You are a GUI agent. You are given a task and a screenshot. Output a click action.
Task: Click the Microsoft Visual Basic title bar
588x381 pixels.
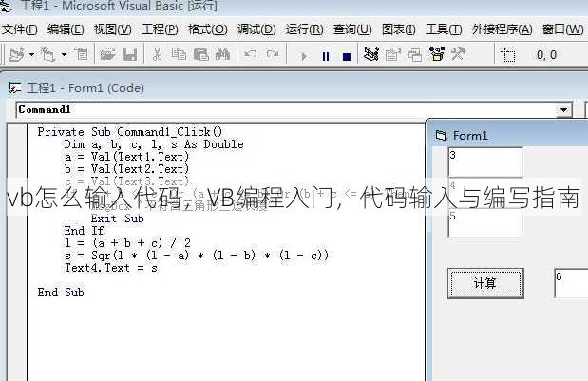click(294, 7)
